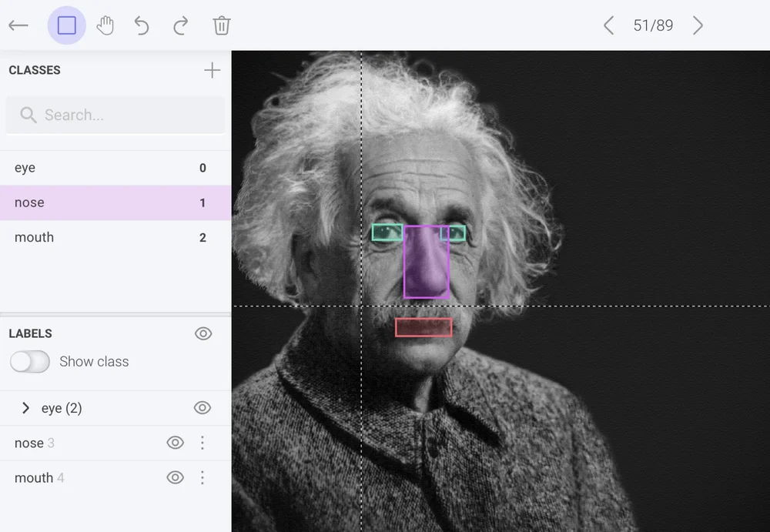Hide the eye (2) label group
Viewport: 770px width, 532px height.
203,408
